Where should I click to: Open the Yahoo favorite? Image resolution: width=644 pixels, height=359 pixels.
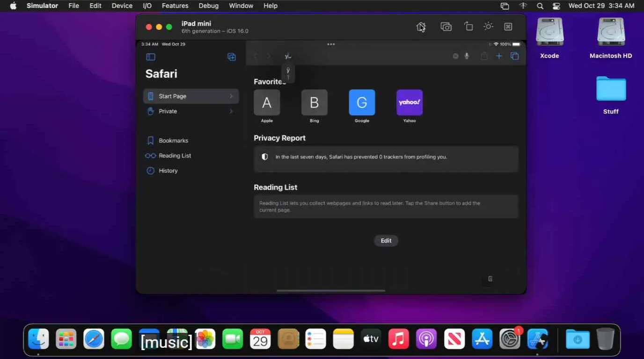click(410, 102)
